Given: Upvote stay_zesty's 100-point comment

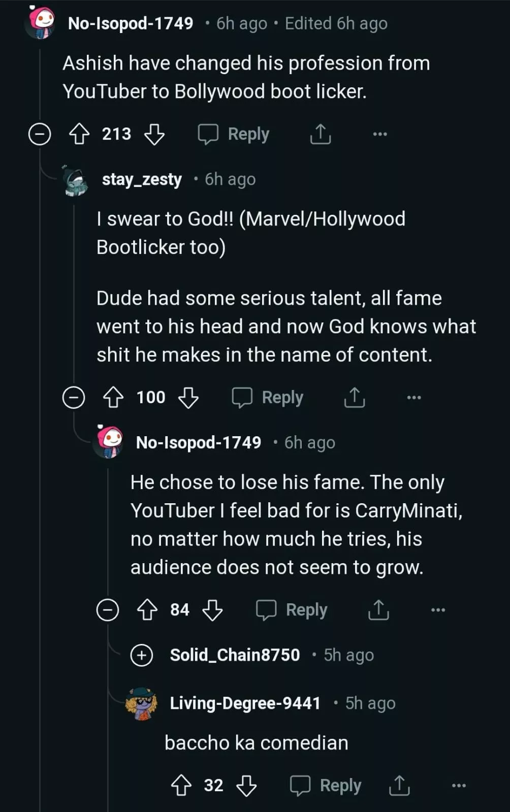Looking at the screenshot, I should click(x=113, y=398).
